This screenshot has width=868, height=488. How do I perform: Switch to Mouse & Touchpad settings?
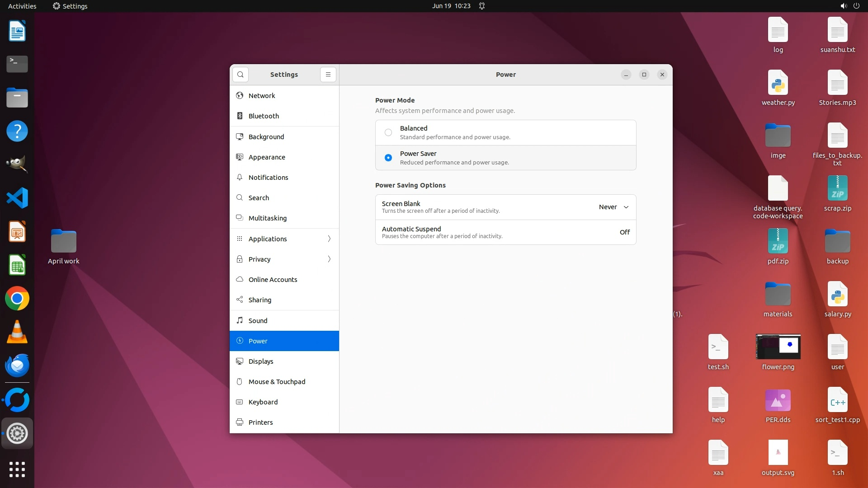tap(277, 382)
